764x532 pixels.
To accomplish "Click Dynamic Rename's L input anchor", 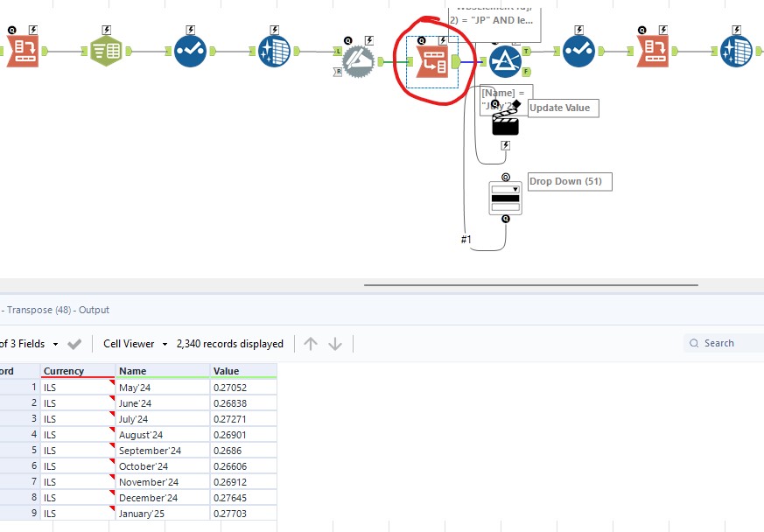I will pyautogui.click(x=338, y=51).
